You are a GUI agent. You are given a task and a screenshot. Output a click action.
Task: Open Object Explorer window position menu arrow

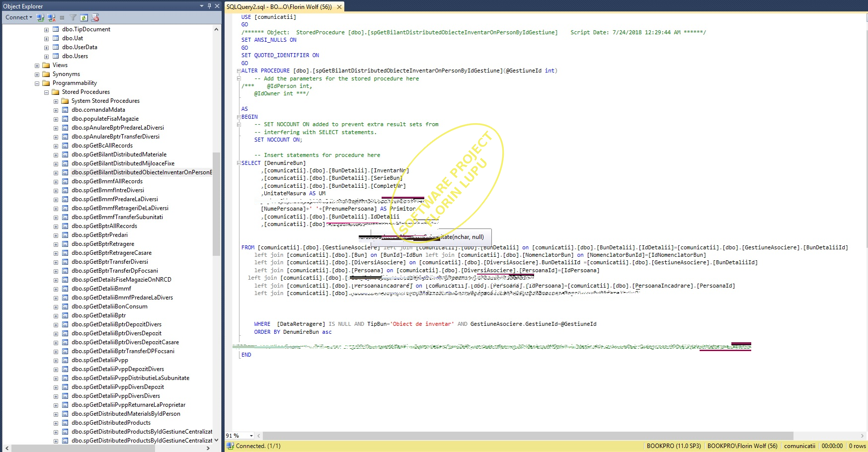[202, 6]
